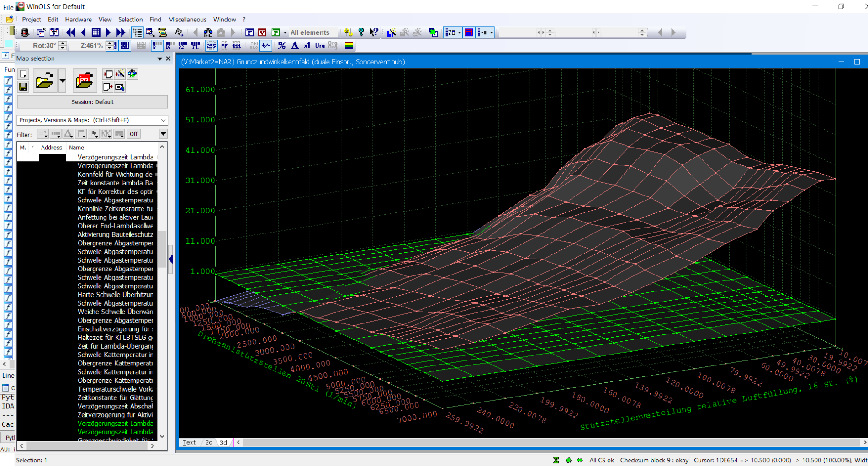Viewport: 868px width, 466px height.
Task: Click the page with outgoing arrow export icon
Action: pos(108,87)
